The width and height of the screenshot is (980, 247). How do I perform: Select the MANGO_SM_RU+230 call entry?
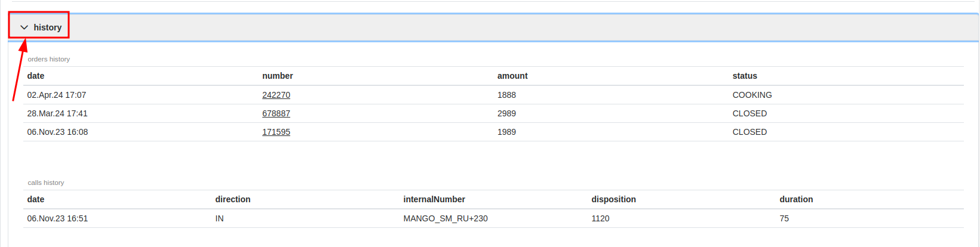446,218
